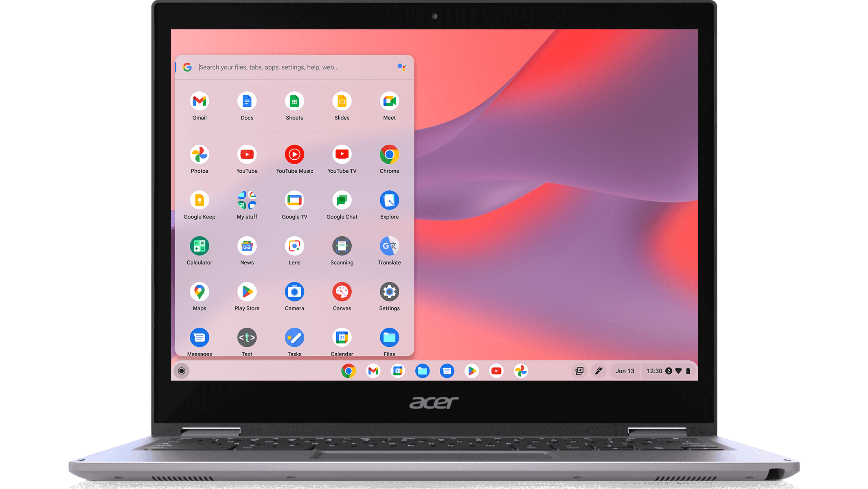Open Messages from the shelf
This screenshot has height=489, width=868.
pos(447,371)
